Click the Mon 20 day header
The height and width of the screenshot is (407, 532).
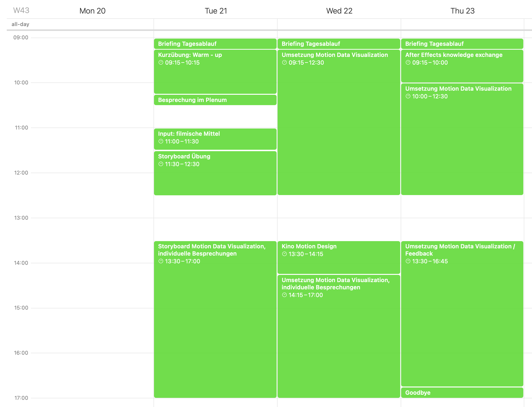(92, 11)
